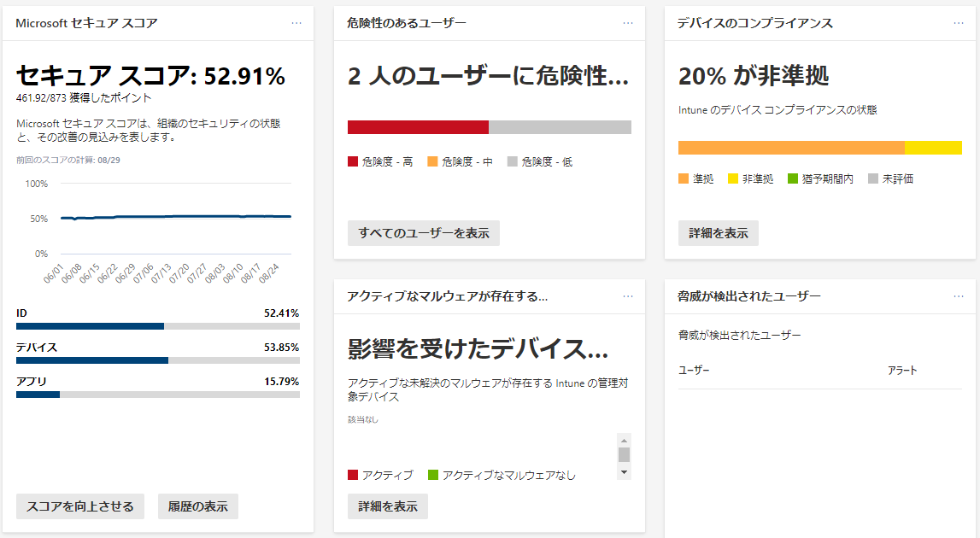Click the grey 未評価 legend swatch

[873, 178]
